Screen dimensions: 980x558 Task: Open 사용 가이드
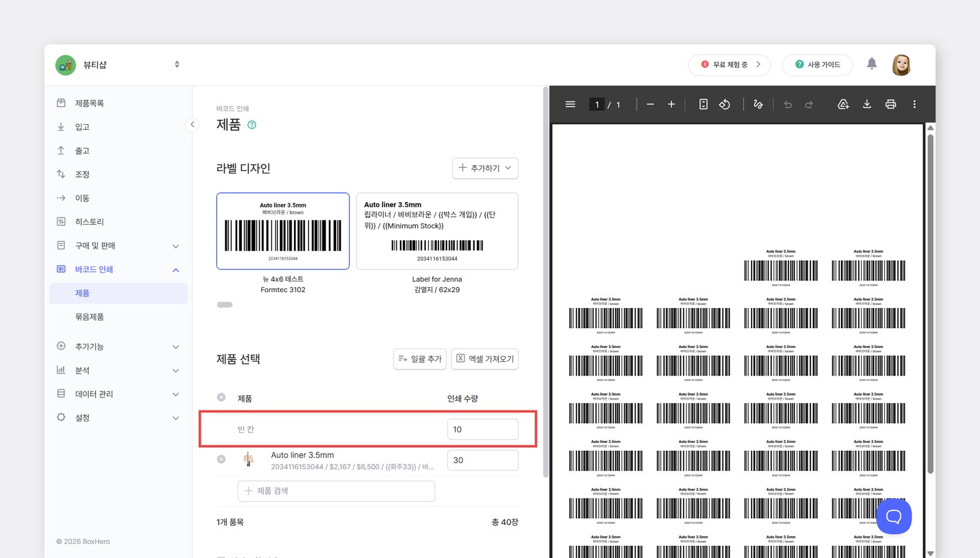point(817,64)
